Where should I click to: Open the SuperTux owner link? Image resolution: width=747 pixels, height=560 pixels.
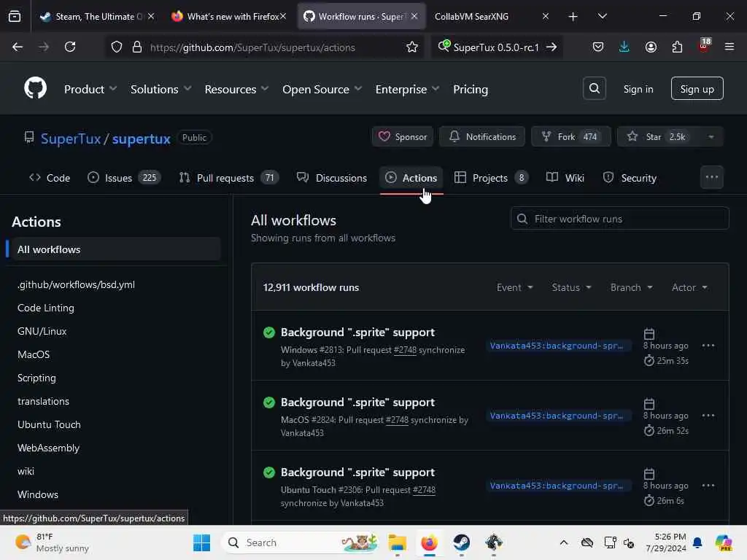tap(71, 139)
